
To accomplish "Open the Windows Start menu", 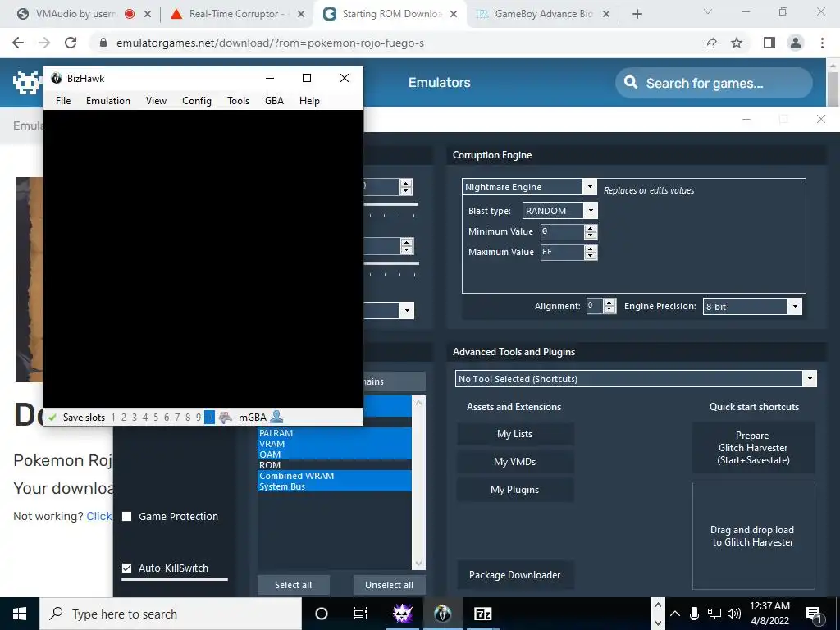I will point(20,614).
